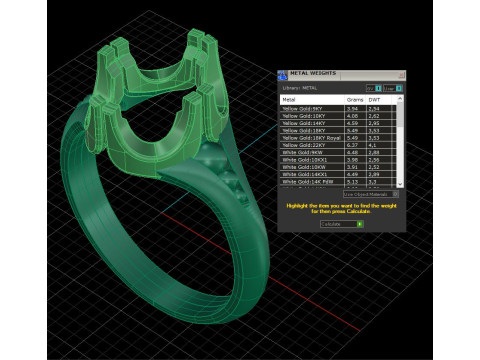The height and width of the screenshot is (360, 480).
Task: Click the 4,1 DWT value for 22KY
Action: tap(372, 145)
